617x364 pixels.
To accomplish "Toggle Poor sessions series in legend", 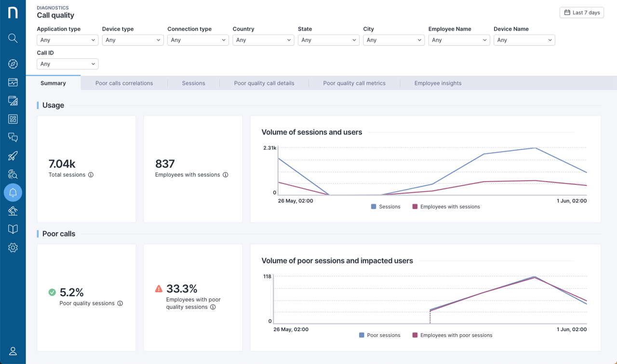I will tap(379, 335).
